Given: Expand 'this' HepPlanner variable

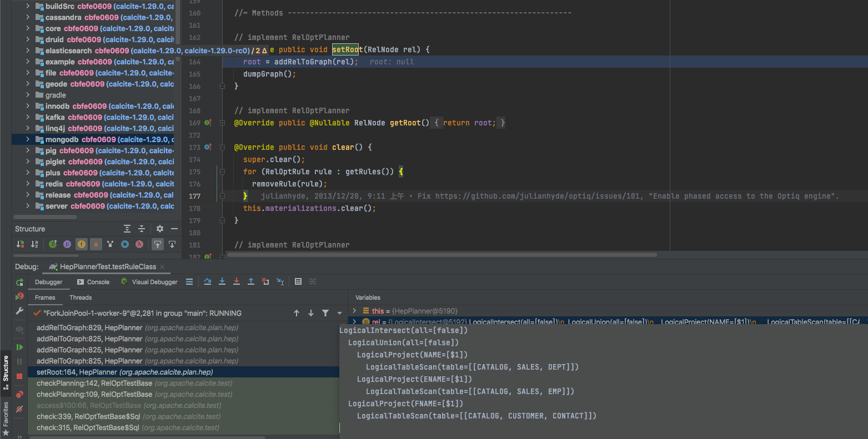Looking at the screenshot, I should click(354, 311).
